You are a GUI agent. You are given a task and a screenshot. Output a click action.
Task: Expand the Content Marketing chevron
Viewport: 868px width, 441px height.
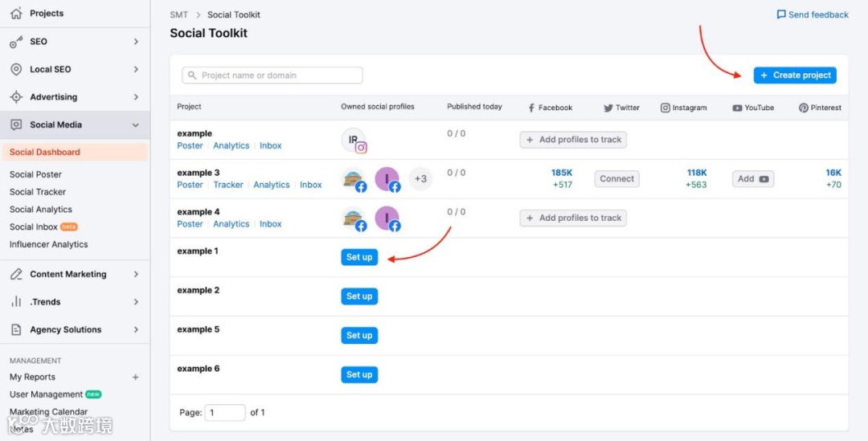[136, 275]
